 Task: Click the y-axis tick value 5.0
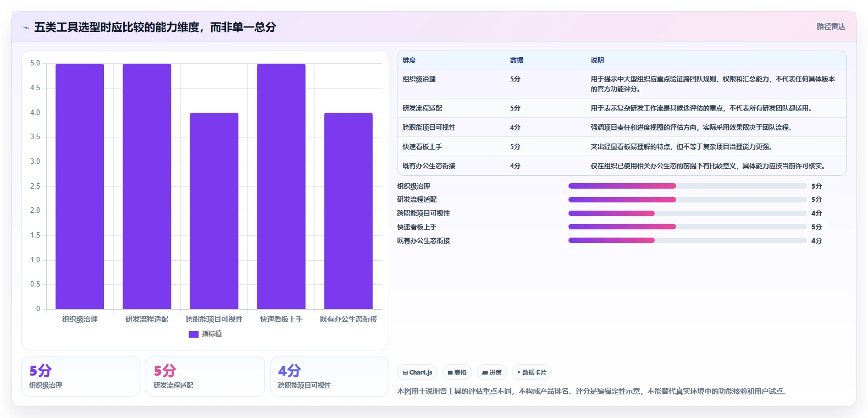35,63
